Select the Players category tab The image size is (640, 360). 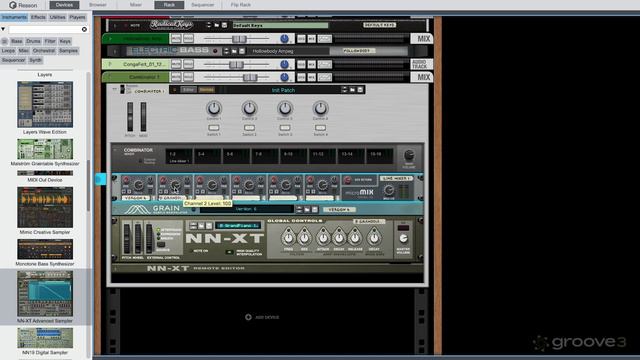point(77,17)
